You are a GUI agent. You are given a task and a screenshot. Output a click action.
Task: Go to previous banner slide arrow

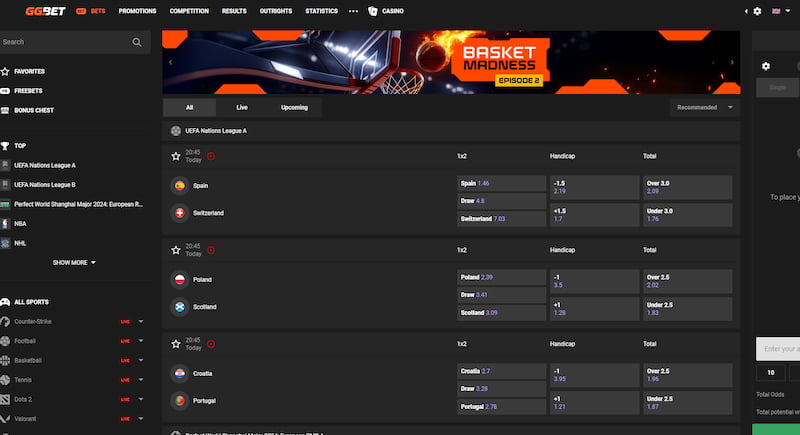point(170,62)
